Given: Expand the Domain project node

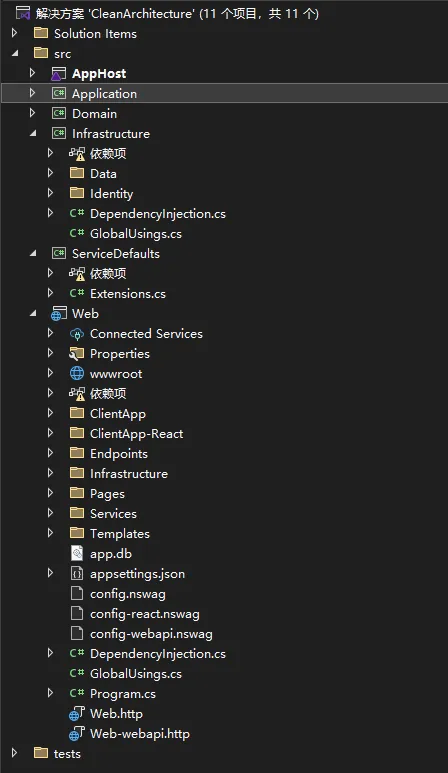Looking at the screenshot, I should (33, 113).
